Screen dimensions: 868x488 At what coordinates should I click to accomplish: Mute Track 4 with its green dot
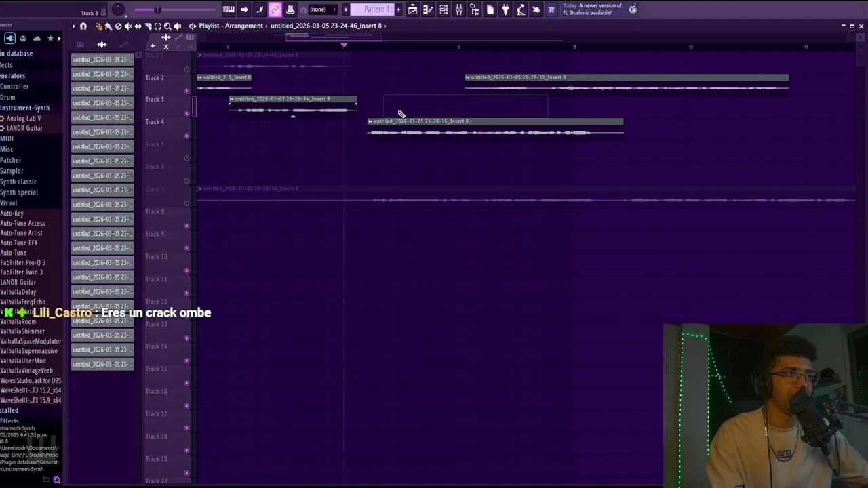pyautogui.click(x=187, y=136)
